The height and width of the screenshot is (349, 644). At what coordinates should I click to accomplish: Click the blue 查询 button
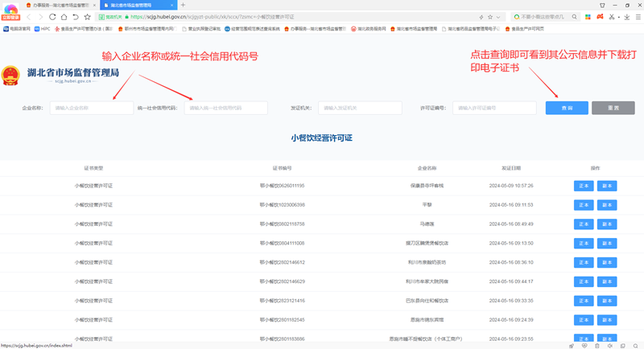(x=566, y=108)
